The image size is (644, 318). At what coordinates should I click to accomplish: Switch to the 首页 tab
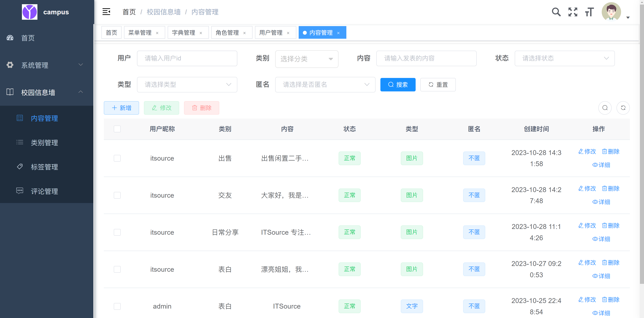(112, 32)
